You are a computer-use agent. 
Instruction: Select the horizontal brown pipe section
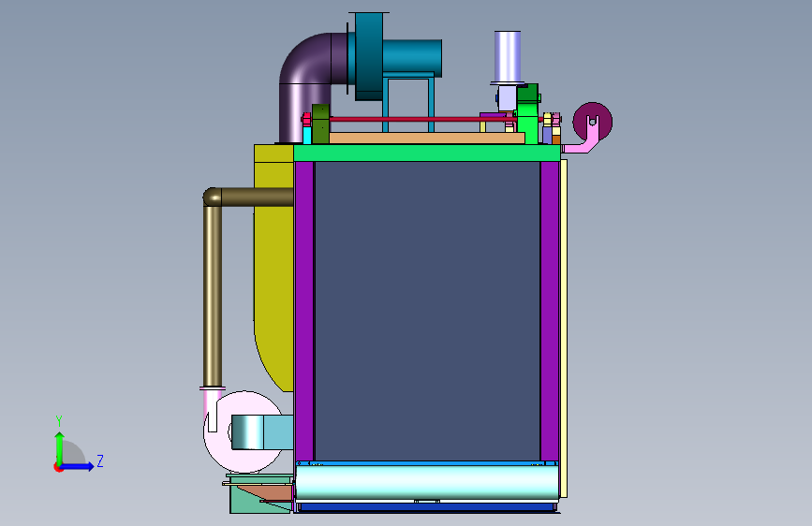[x=257, y=197]
